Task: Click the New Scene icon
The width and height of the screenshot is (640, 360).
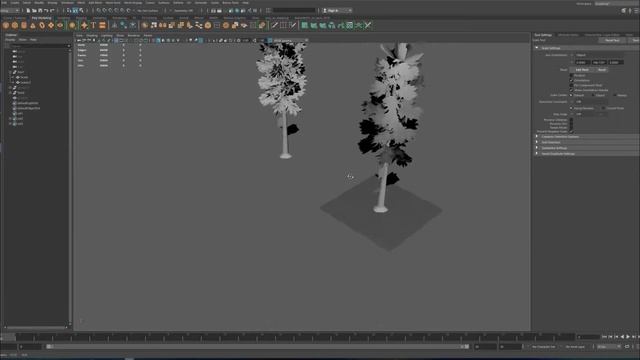Action: [x=28, y=11]
